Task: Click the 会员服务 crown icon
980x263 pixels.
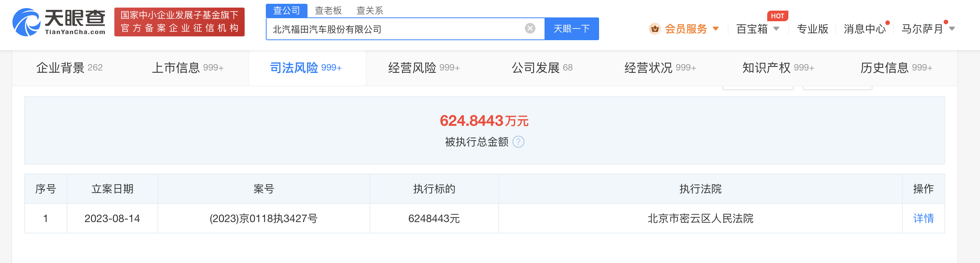Action: click(655, 28)
